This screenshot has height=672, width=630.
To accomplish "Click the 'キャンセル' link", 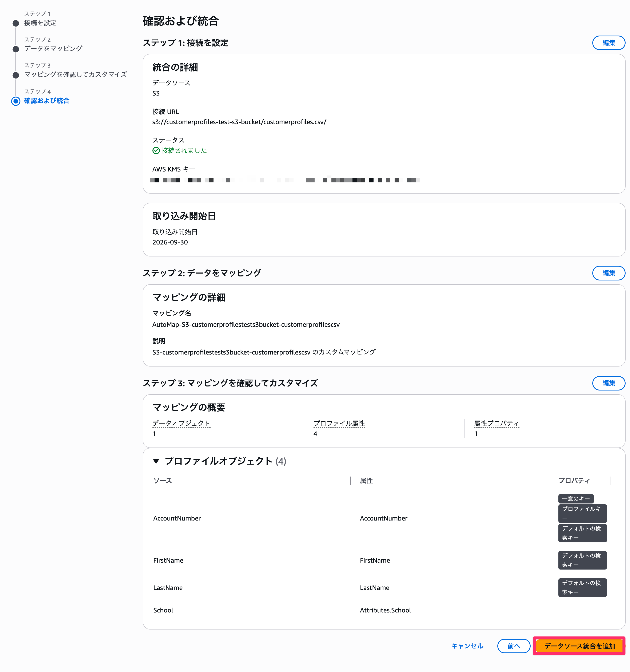I will click(x=467, y=646).
